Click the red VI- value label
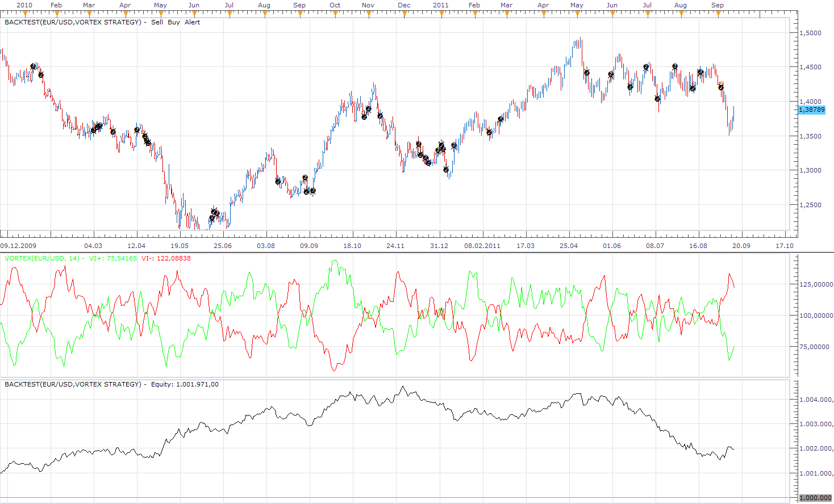 click(x=166, y=258)
